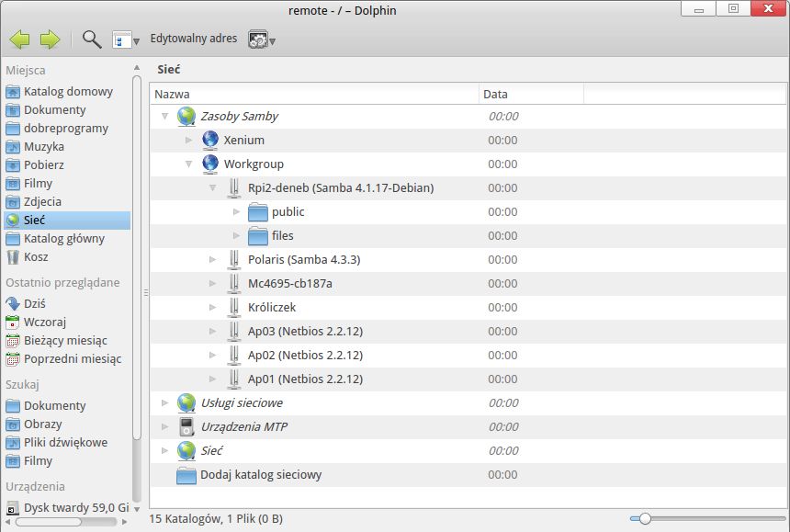790x532 pixels.
Task: Search Pliki dźwiękowe
Action: pyautogui.click(x=65, y=442)
